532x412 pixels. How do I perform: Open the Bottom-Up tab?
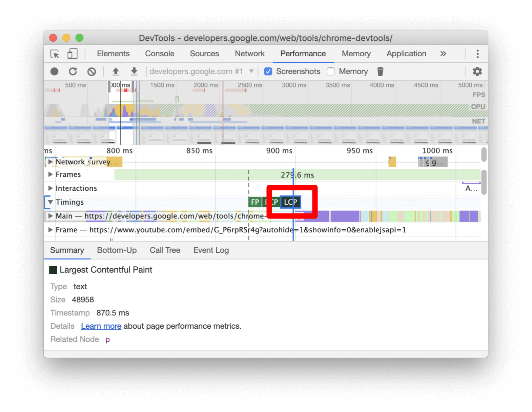pyautogui.click(x=117, y=250)
